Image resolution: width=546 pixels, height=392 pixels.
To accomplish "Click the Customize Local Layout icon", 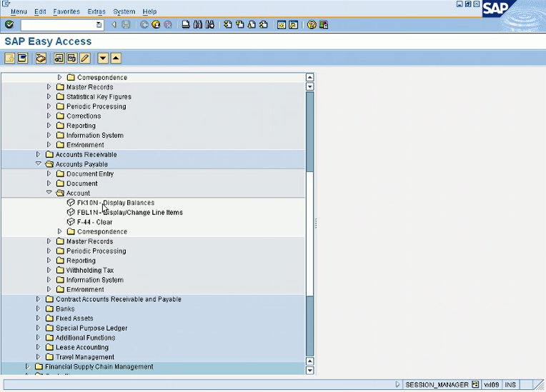I will pyautogui.click(x=324, y=25).
